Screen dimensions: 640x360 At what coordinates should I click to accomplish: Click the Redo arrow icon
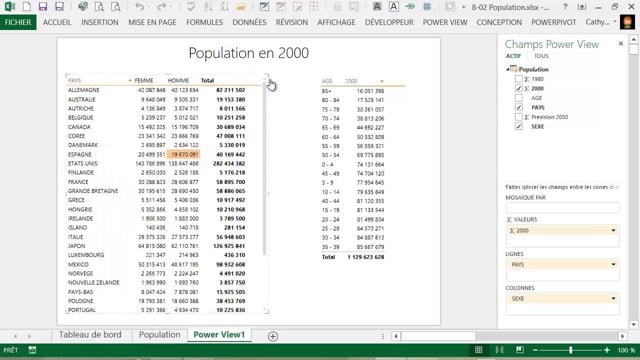click(162, 7)
